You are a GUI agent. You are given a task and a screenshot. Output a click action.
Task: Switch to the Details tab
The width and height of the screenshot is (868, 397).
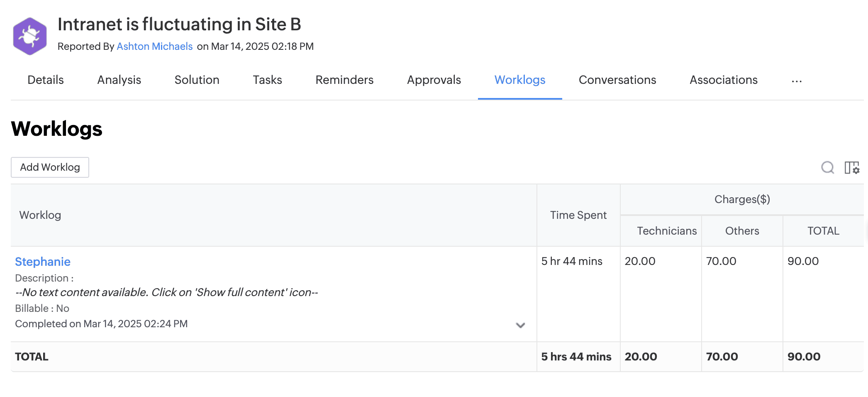pos(46,80)
